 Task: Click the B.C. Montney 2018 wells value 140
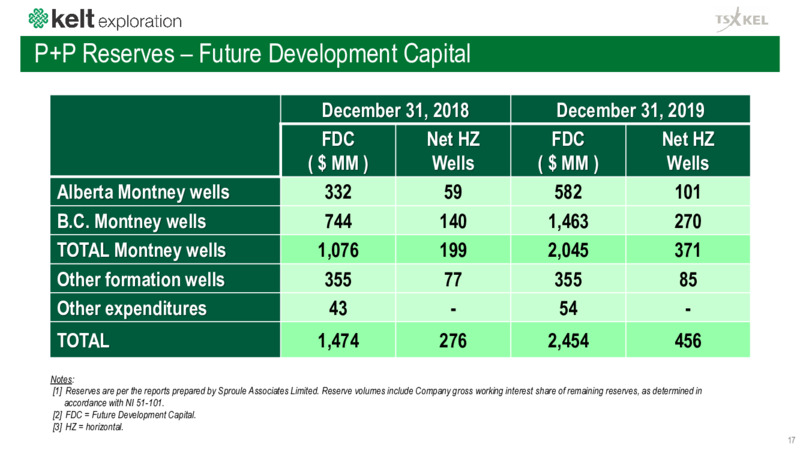(453, 221)
